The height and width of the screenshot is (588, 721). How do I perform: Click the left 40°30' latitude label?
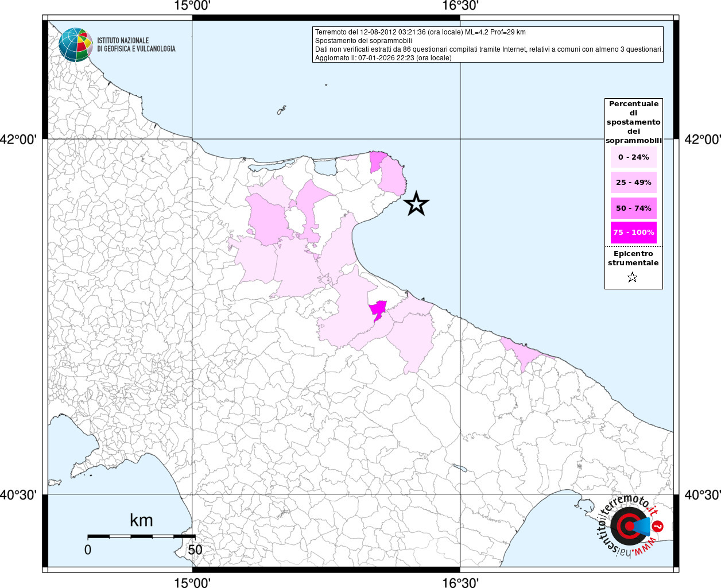click(19, 494)
